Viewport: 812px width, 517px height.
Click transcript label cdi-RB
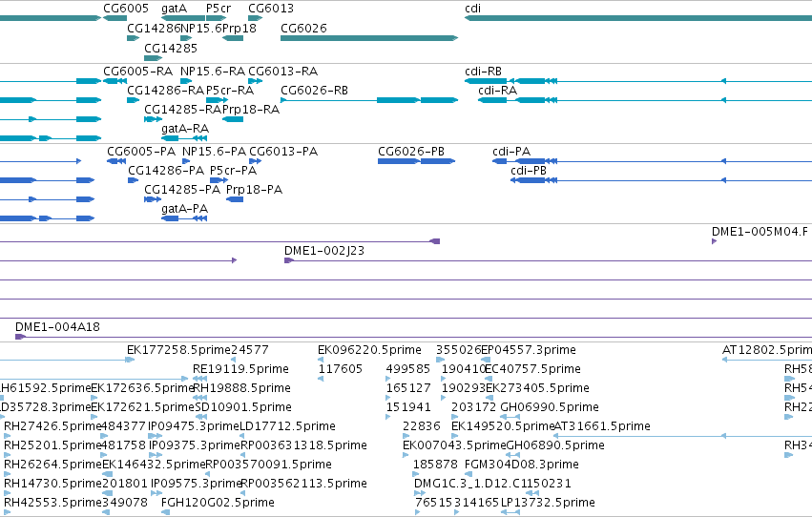483,72
